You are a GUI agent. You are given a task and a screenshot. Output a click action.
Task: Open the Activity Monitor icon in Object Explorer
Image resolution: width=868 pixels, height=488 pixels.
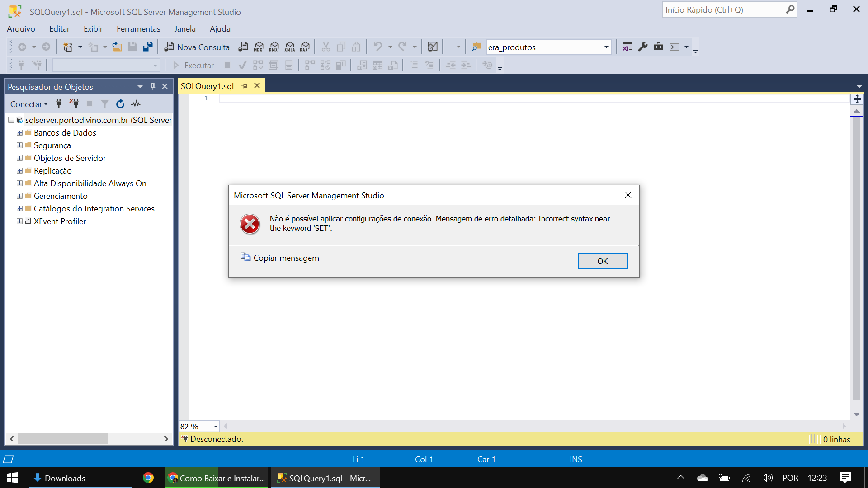pos(136,104)
